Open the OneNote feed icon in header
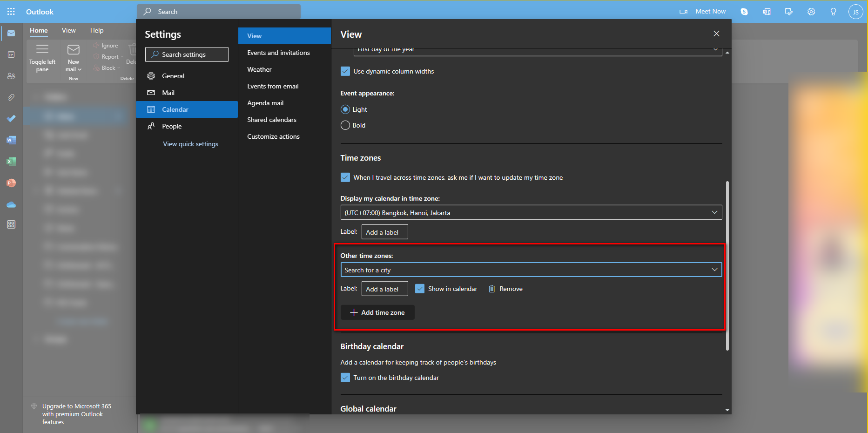Screen dimensions: 868x433 pyautogui.click(x=767, y=12)
